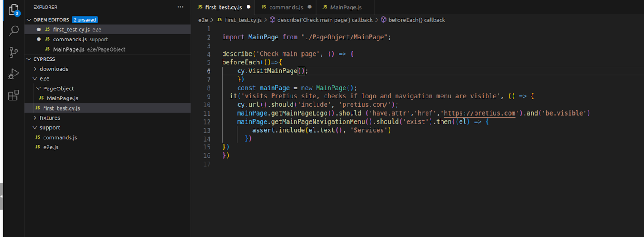Collapse the e2e folder

pos(44,79)
